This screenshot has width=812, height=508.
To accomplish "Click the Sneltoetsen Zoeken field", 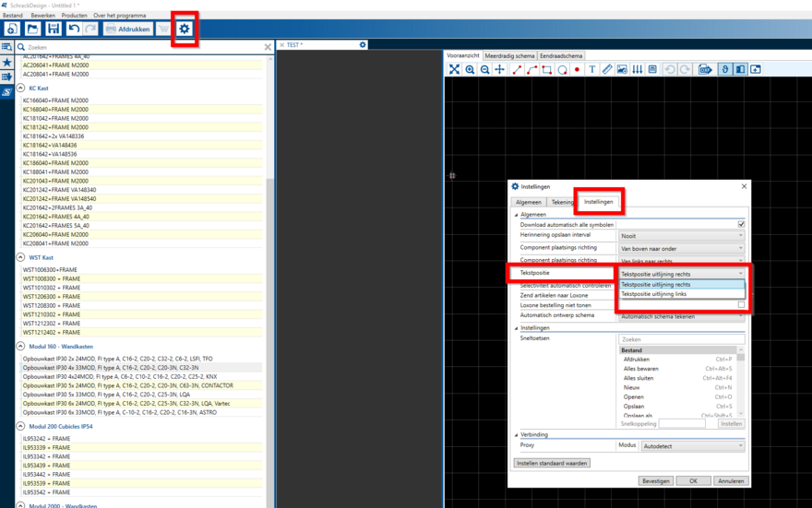I will 682,339.
